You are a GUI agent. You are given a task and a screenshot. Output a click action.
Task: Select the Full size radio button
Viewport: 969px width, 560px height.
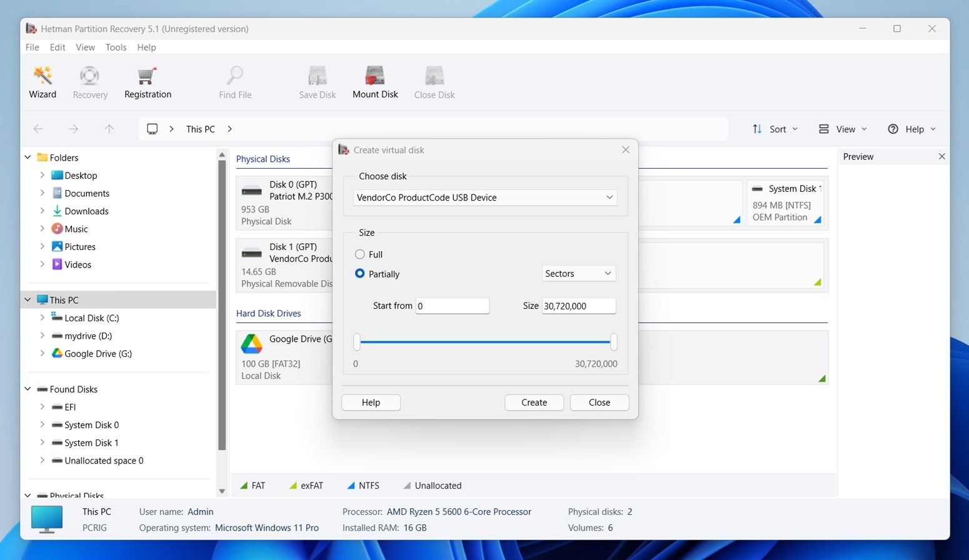[360, 254]
